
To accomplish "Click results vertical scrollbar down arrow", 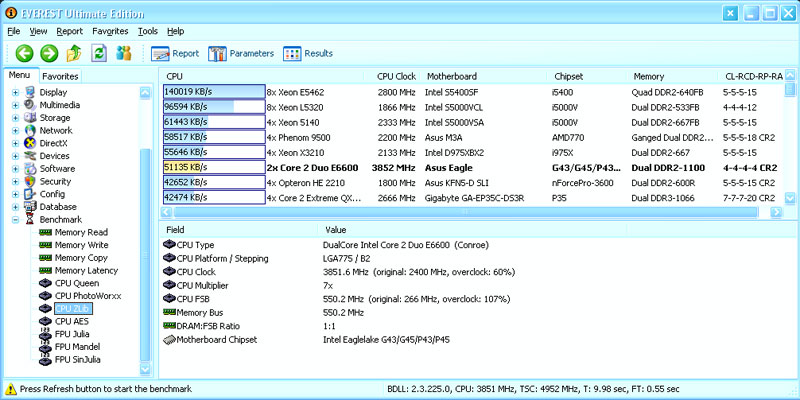I will pyautogui.click(x=790, y=198).
